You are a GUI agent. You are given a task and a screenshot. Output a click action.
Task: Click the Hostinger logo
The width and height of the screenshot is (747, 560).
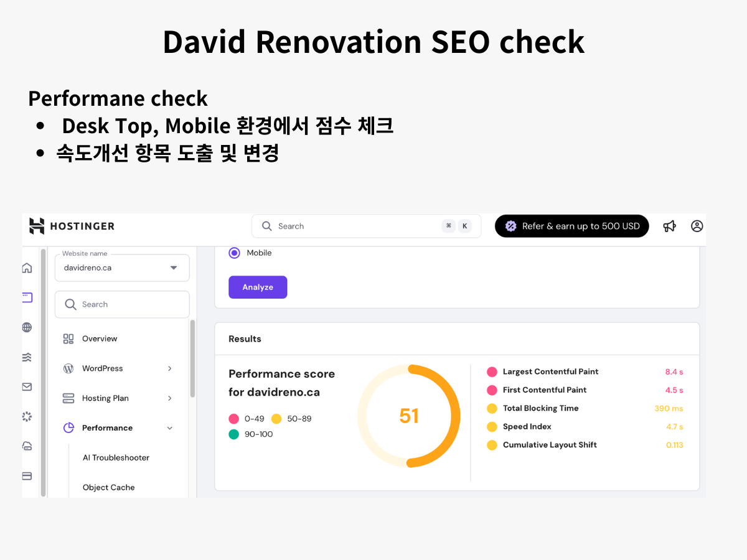pyautogui.click(x=71, y=226)
